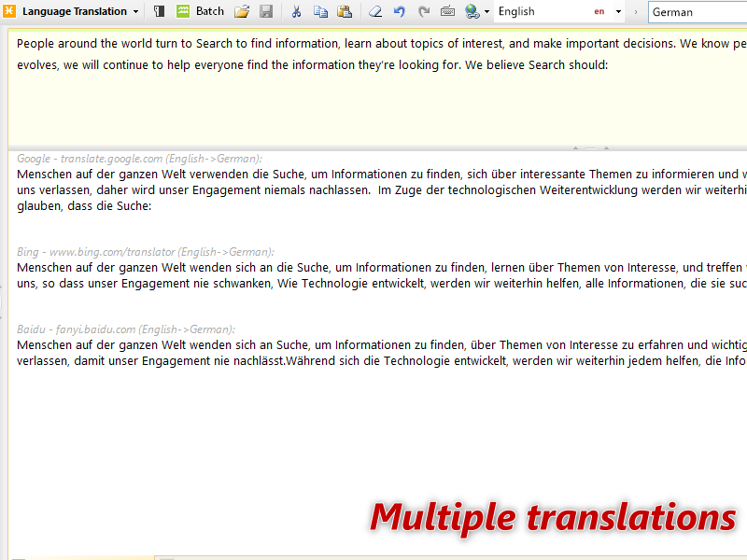
Task: Click the gray redo arrow
Action: pyautogui.click(x=424, y=11)
